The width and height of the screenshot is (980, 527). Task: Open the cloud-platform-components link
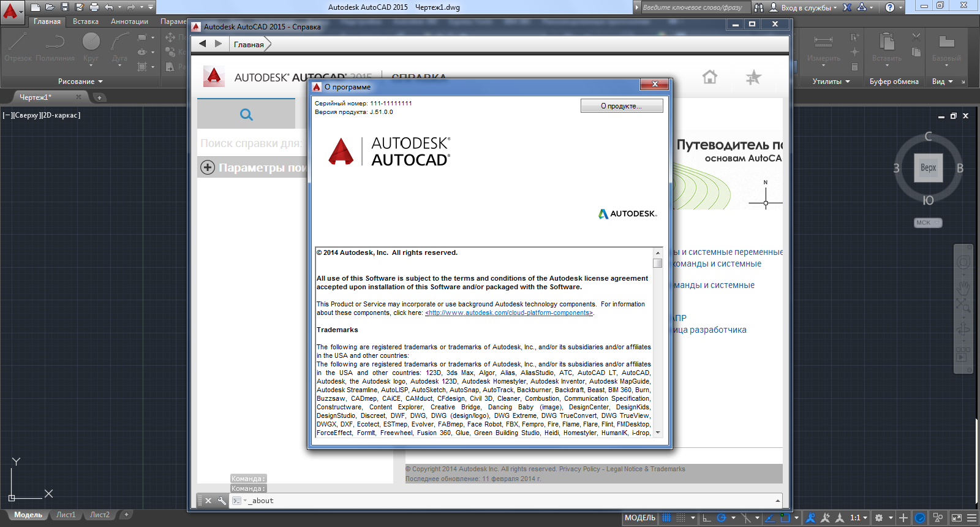pos(509,313)
